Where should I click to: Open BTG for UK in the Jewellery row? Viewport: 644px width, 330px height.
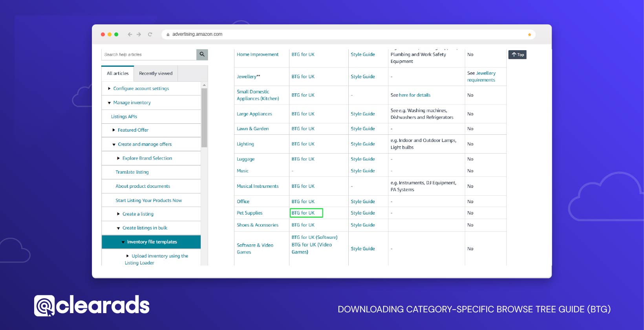pyautogui.click(x=303, y=77)
